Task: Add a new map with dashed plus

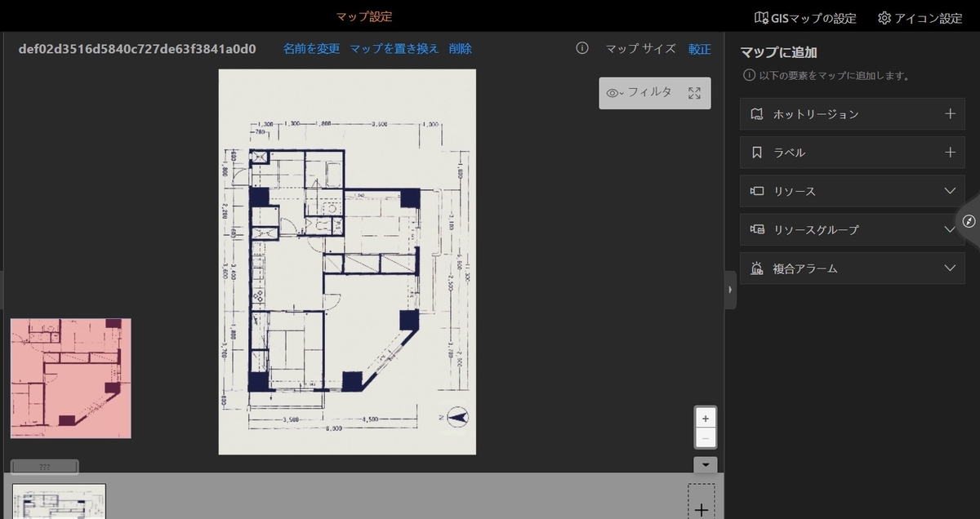Action: click(701, 502)
